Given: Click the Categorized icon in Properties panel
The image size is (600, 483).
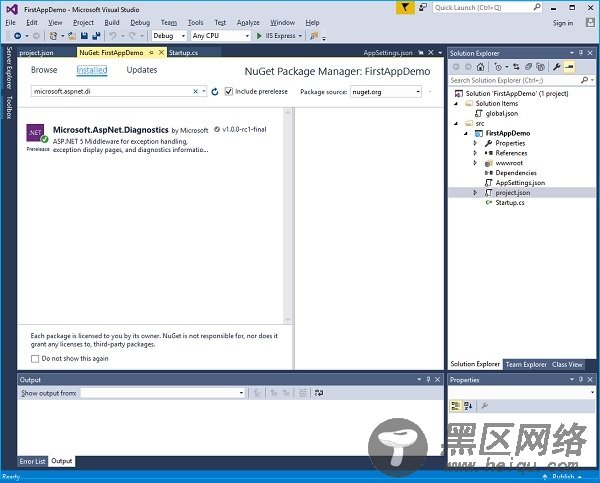Looking at the screenshot, I should click(x=455, y=406).
